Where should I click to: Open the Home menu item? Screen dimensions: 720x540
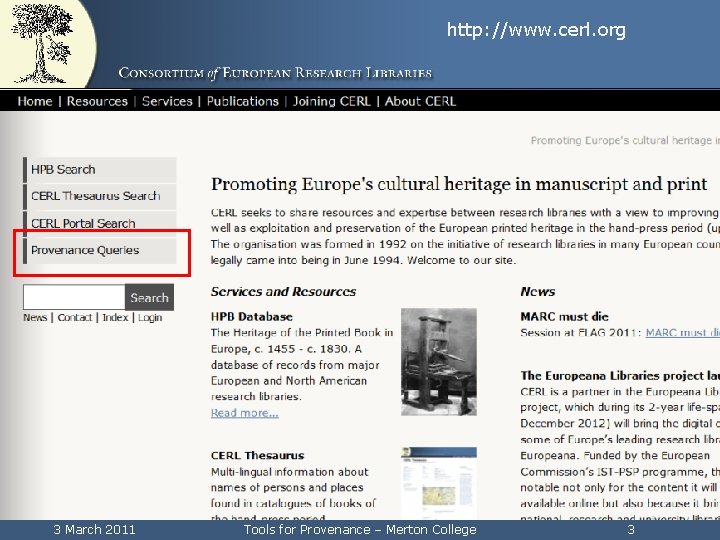point(35,101)
